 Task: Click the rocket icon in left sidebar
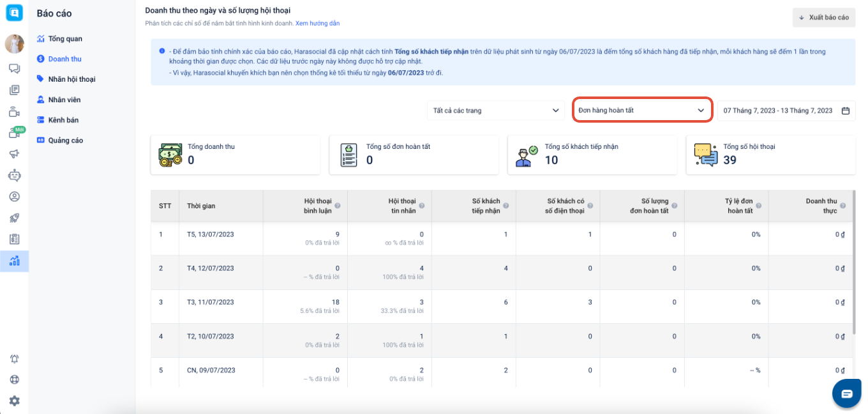(14, 218)
